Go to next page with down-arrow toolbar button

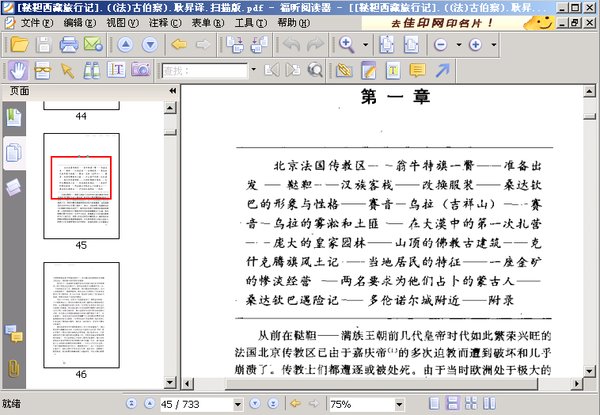pyautogui.click(x=150, y=45)
